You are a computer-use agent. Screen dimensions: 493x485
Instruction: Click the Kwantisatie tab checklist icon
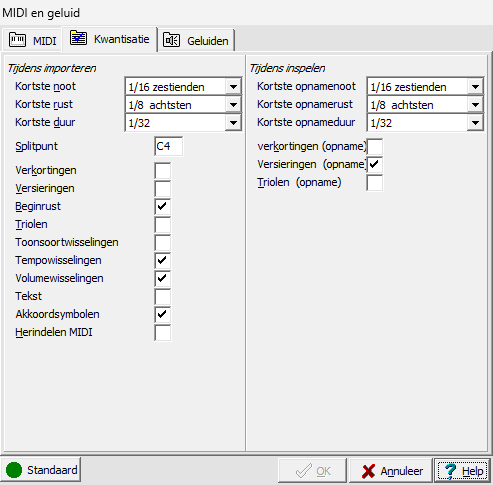click(78, 38)
